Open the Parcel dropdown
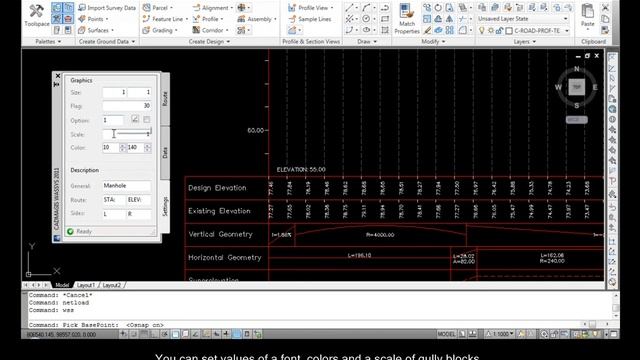Image resolution: width=640 pixels, height=360 pixels. (158, 8)
